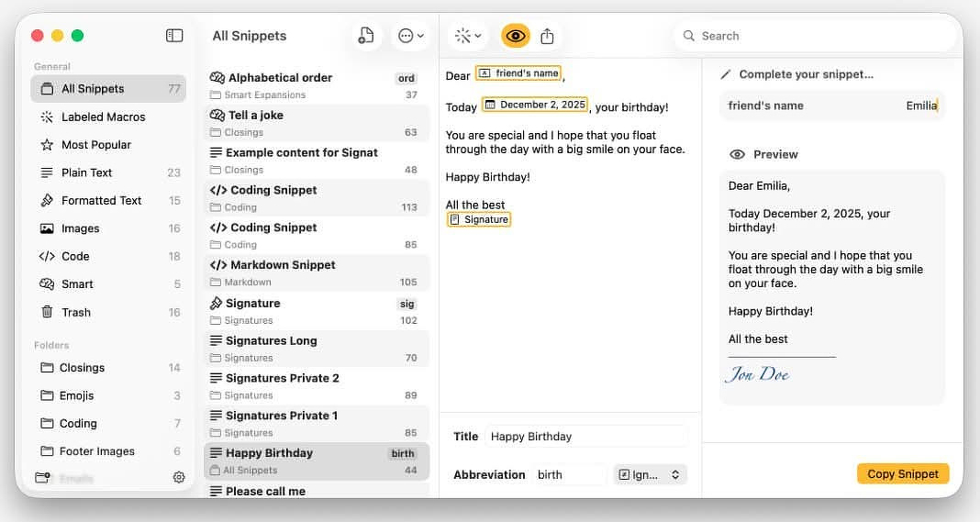Viewport: 980px width, 522px height.
Task: Select the Plain Text category
Action: (x=87, y=172)
